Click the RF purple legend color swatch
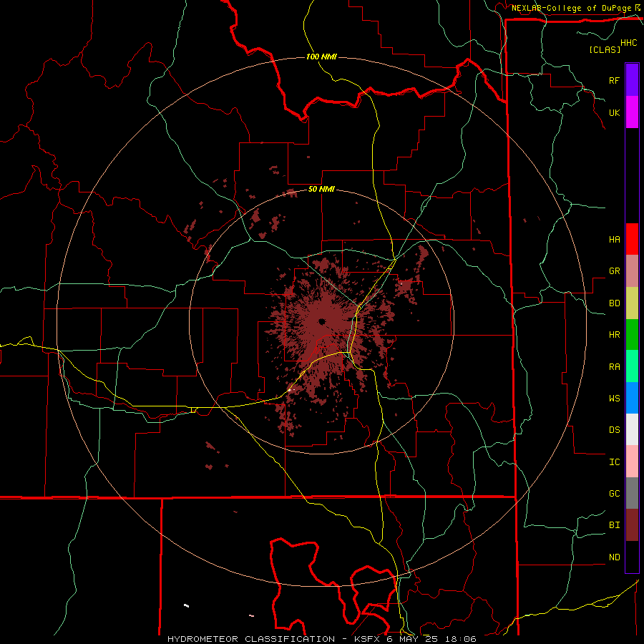 coord(632,79)
